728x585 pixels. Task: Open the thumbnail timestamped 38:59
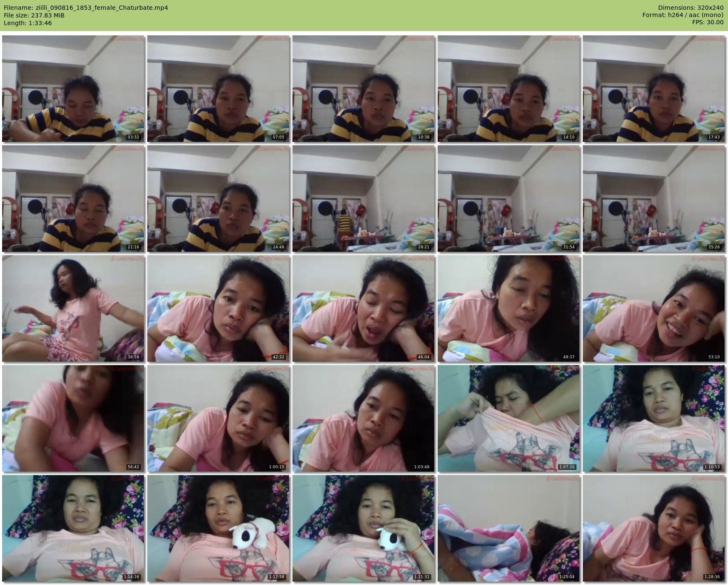coord(73,308)
